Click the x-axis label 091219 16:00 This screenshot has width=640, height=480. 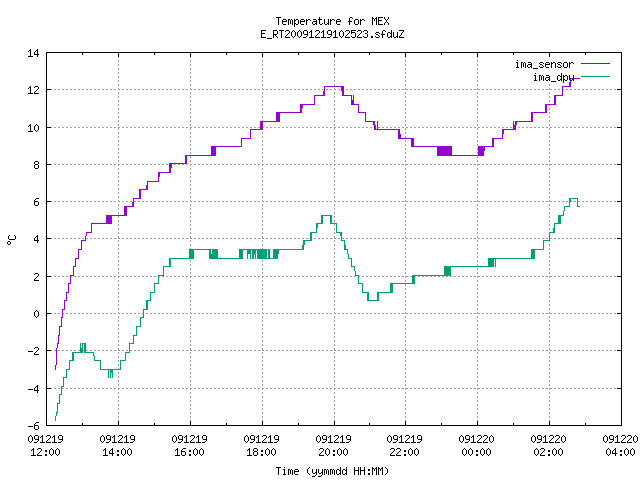(x=189, y=446)
